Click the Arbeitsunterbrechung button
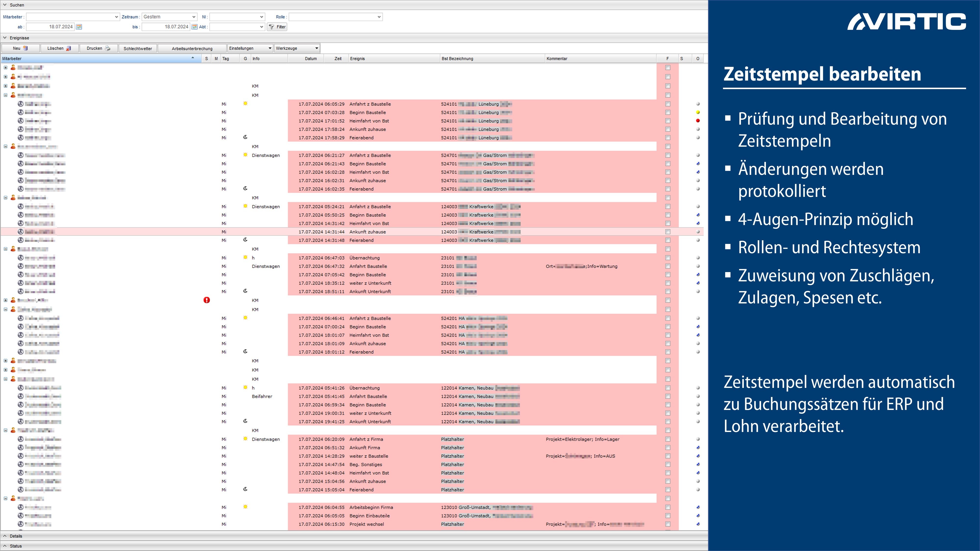The width and height of the screenshot is (980, 551). [192, 48]
